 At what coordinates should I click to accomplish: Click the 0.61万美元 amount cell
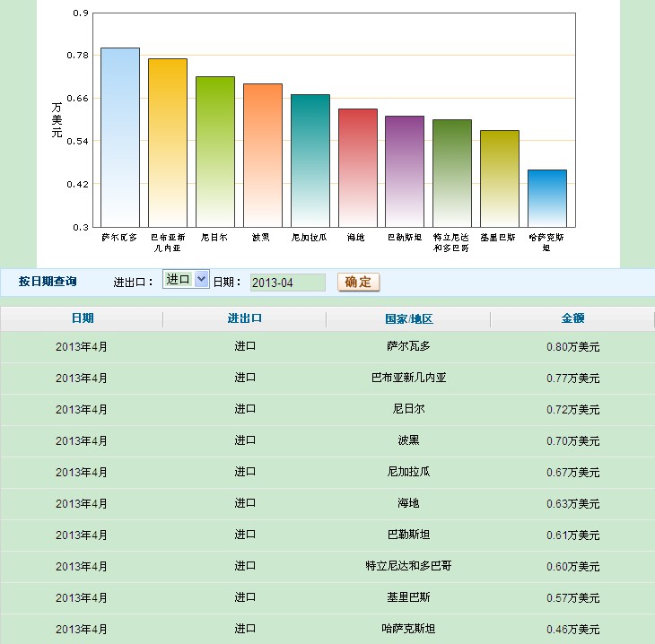573,535
